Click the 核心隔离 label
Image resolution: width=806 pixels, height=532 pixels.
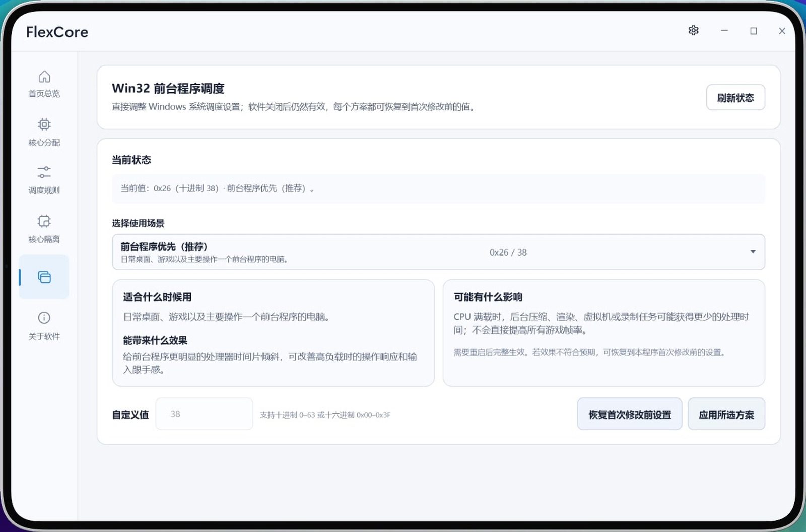(x=44, y=239)
